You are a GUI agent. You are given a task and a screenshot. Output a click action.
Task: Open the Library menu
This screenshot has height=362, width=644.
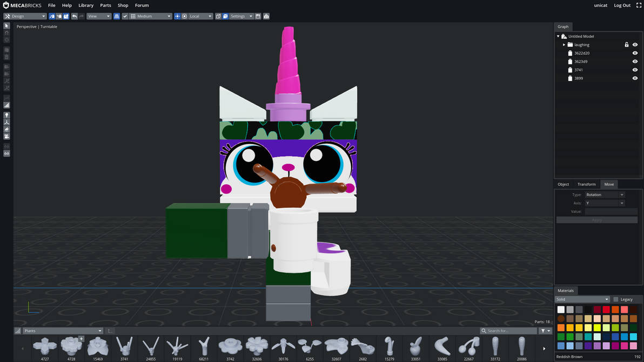(x=86, y=5)
